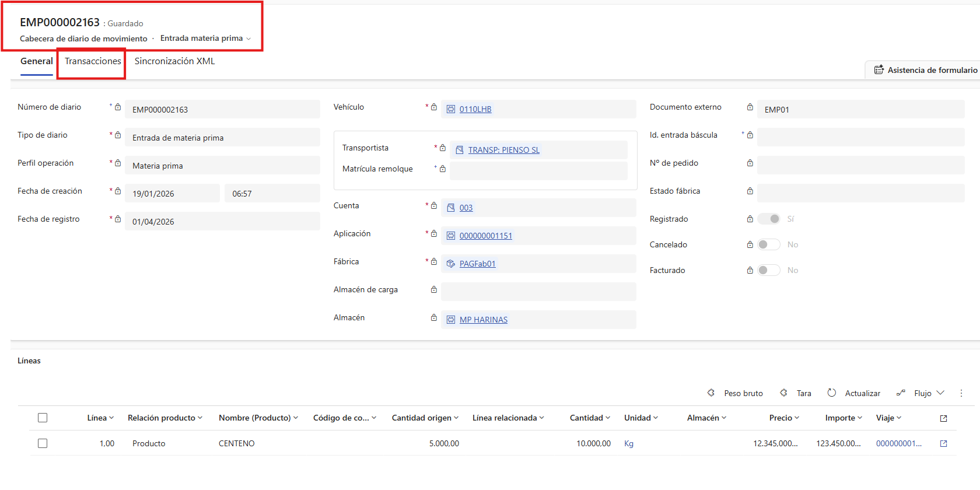
Task: Click the Documento externo field
Action: 860,110
